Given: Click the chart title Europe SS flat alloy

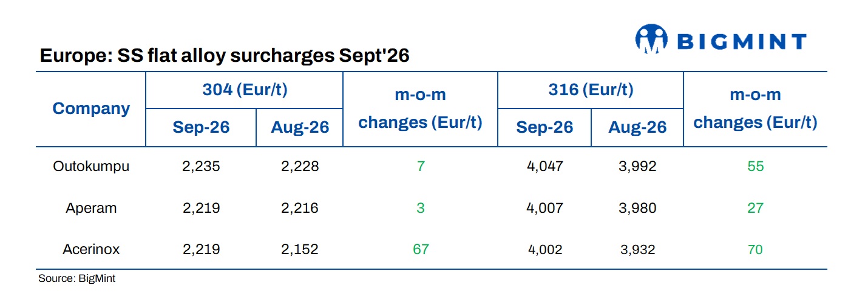Looking at the screenshot, I should pyautogui.click(x=225, y=56).
